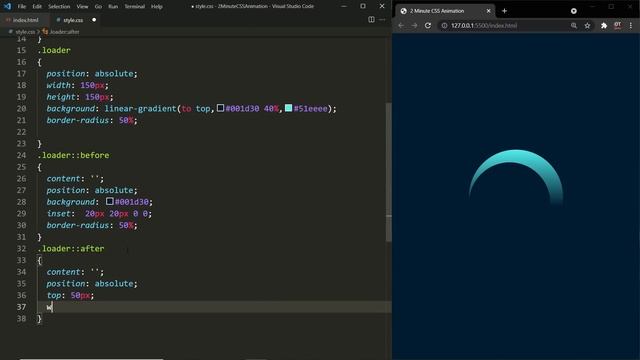This screenshot has width=640, height=360.
Task: Open the browser three-dot menu
Action: click(x=631, y=25)
